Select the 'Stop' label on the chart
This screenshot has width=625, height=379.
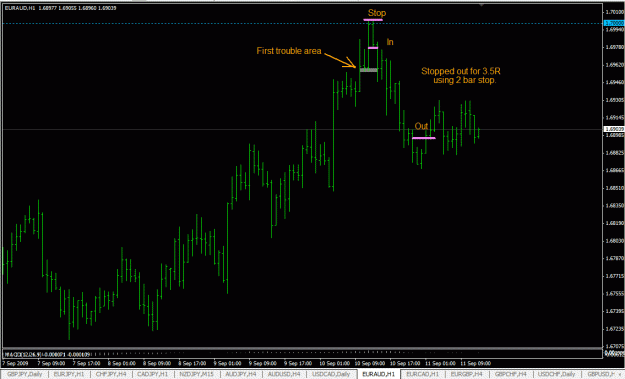[x=377, y=13]
